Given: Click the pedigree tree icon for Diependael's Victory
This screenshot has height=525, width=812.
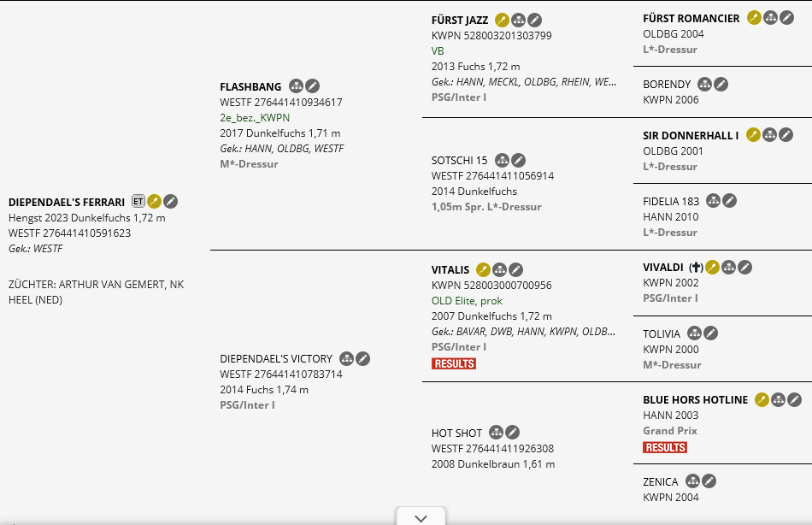Looking at the screenshot, I should tap(346, 358).
